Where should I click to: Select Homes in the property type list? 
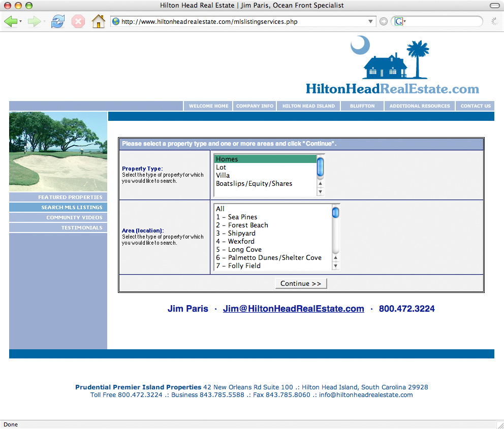[265, 159]
